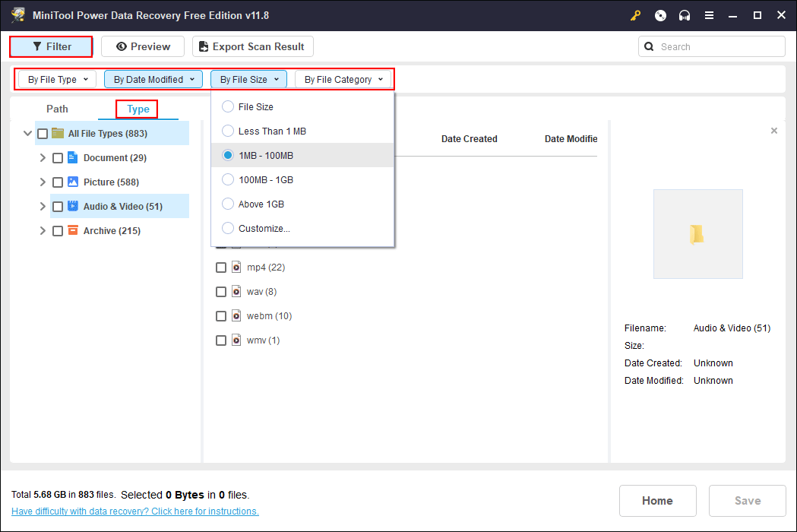797x532 pixels.
Task: Toggle the By File Size dropdown
Action: pos(249,79)
